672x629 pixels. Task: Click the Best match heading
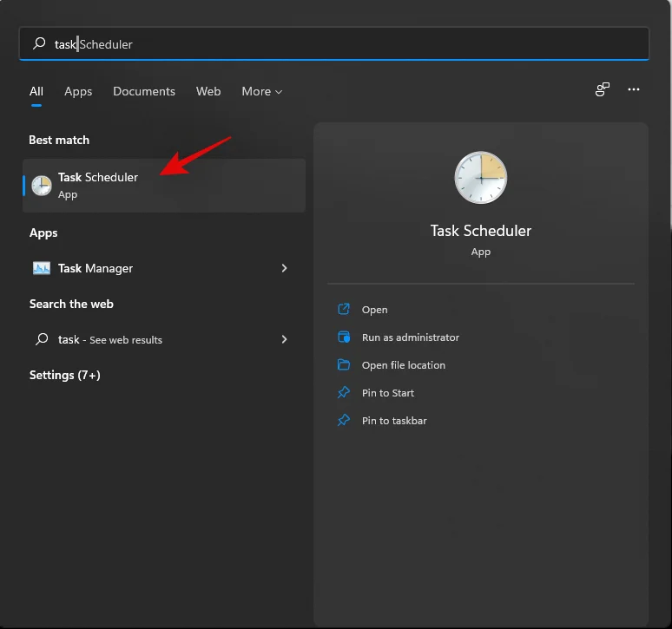tap(59, 140)
